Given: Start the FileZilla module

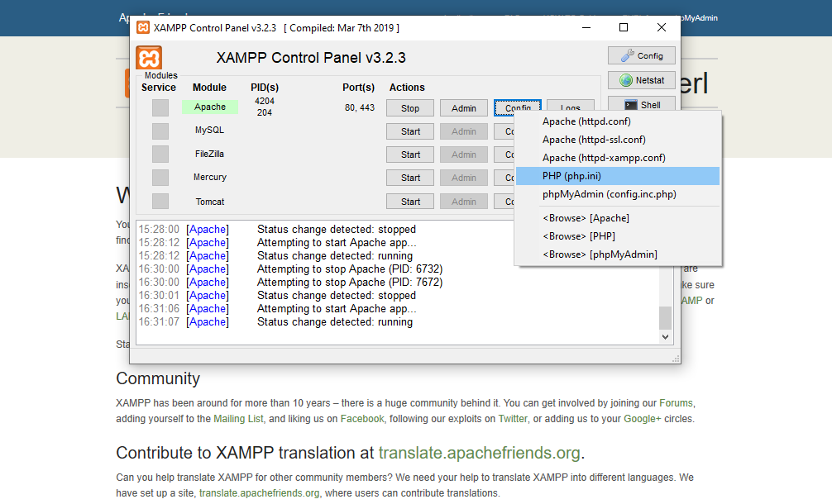Looking at the screenshot, I should coord(410,155).
